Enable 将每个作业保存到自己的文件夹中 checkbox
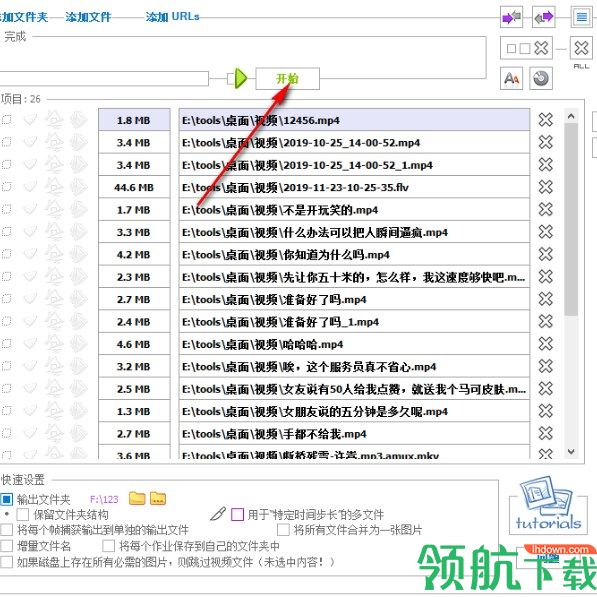This screenshot has height=597, width=597. point(109,546)
